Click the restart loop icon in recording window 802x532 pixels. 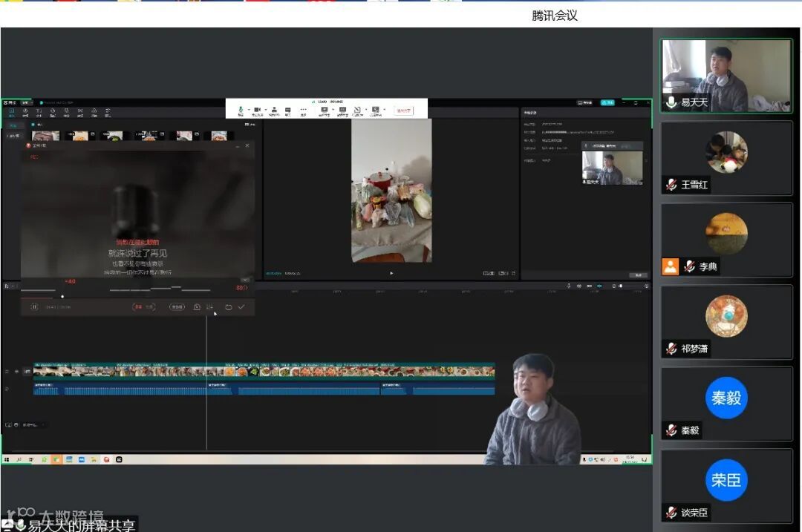coord(229,307)
